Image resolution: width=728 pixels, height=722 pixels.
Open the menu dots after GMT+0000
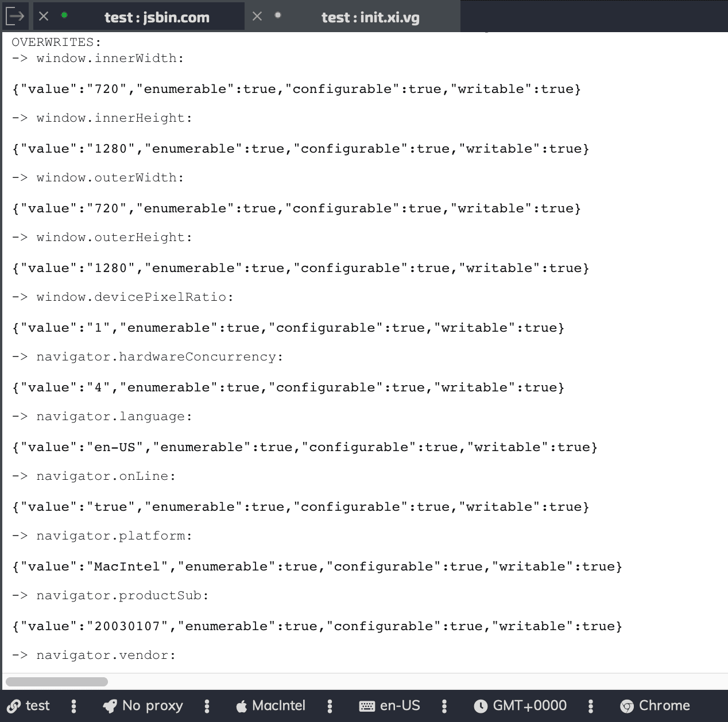point(590,706)
